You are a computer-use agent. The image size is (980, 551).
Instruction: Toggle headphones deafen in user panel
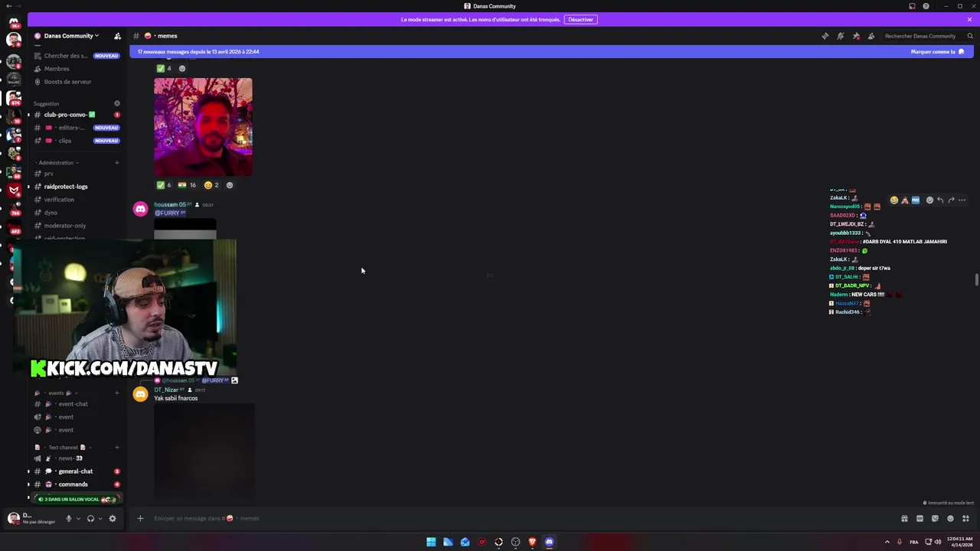pos(90,518)
